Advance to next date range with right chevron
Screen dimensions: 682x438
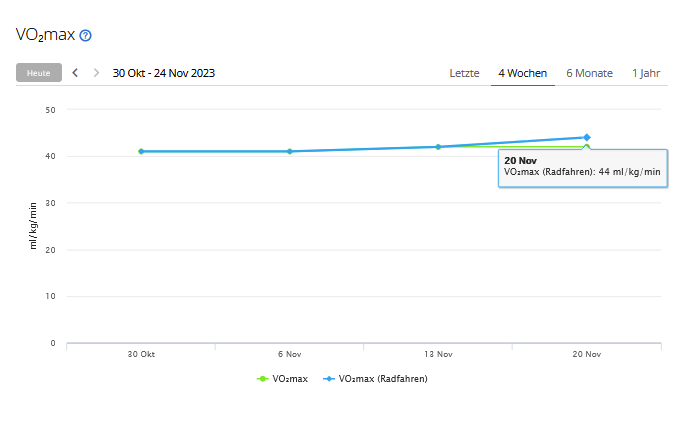coord(96,73)
